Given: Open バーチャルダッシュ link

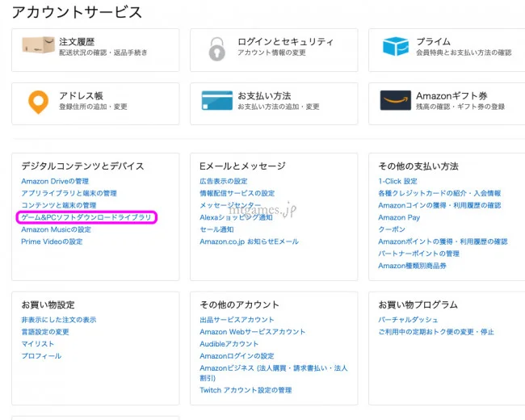Looking at the screenshot, I should click(x=408, y=320).
